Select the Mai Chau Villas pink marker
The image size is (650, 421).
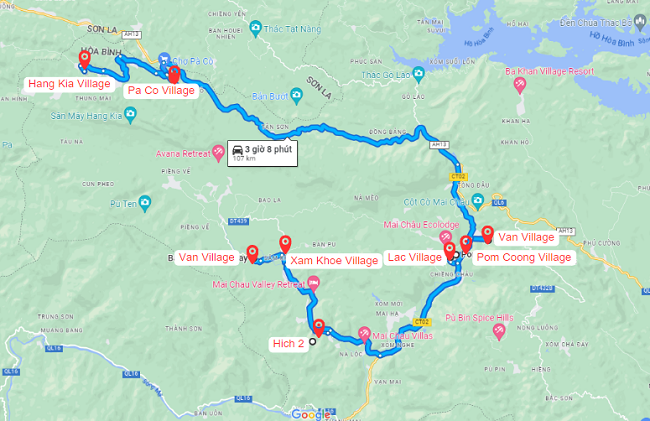click(x=364, y=335)
